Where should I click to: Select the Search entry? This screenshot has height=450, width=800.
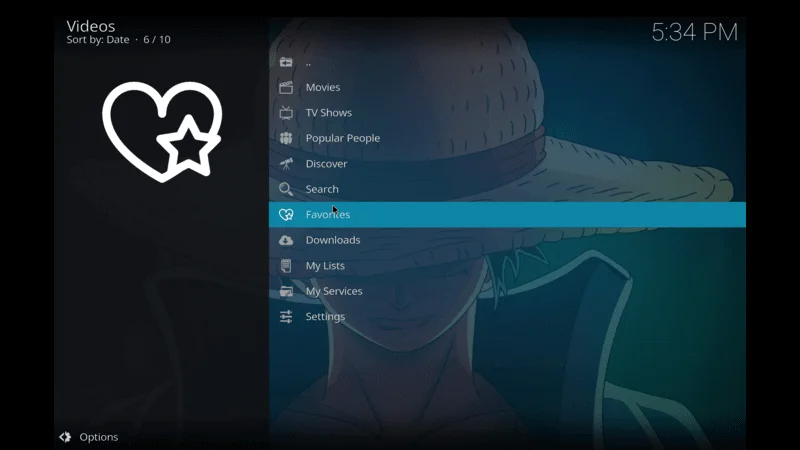click(507, 189)
